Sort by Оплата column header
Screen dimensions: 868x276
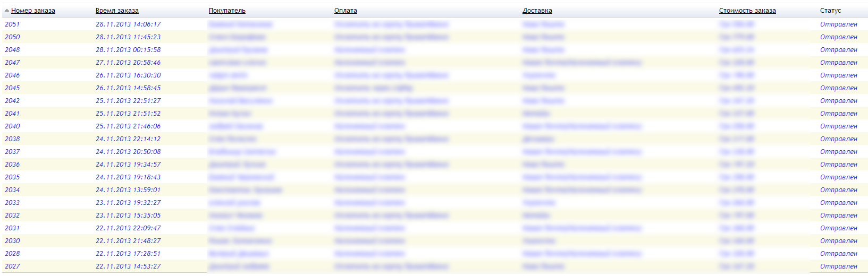[x=345, y=11]
